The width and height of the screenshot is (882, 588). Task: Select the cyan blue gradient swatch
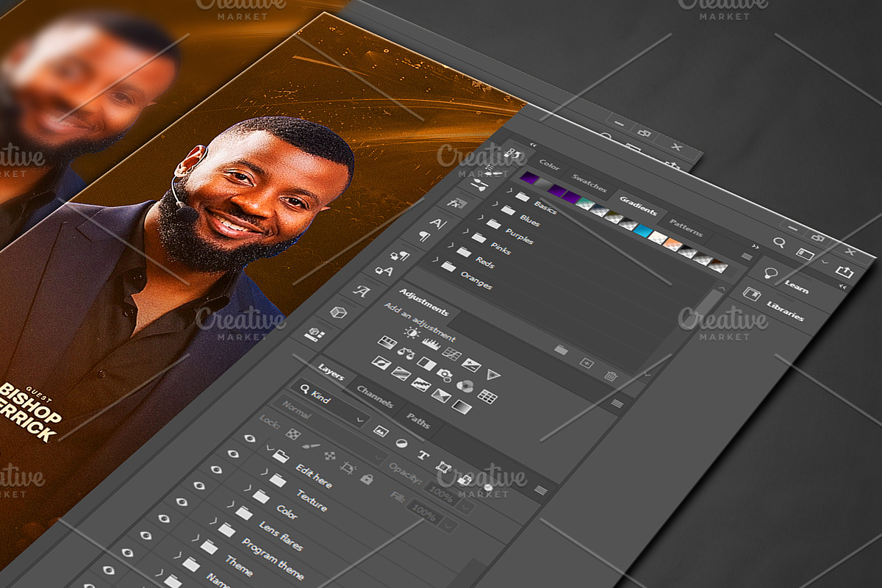coord(643,231)
